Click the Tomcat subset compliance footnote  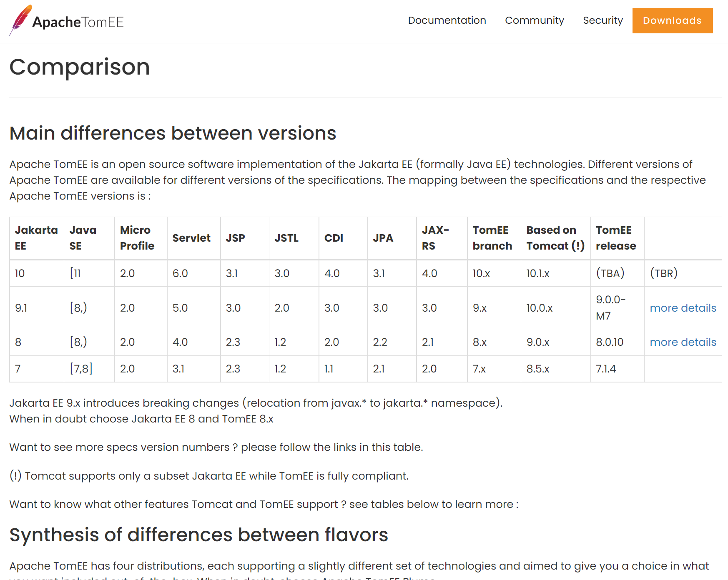[x=209, y=476]
